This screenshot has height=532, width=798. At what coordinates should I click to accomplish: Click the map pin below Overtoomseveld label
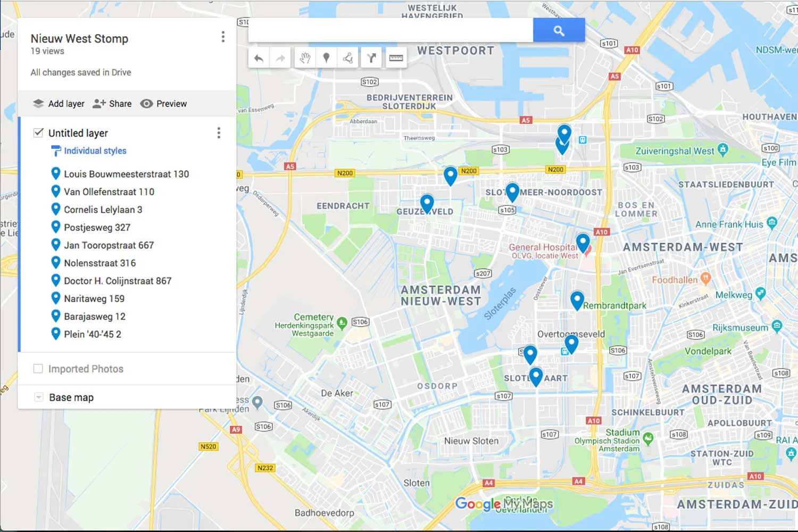pos(571,344)
